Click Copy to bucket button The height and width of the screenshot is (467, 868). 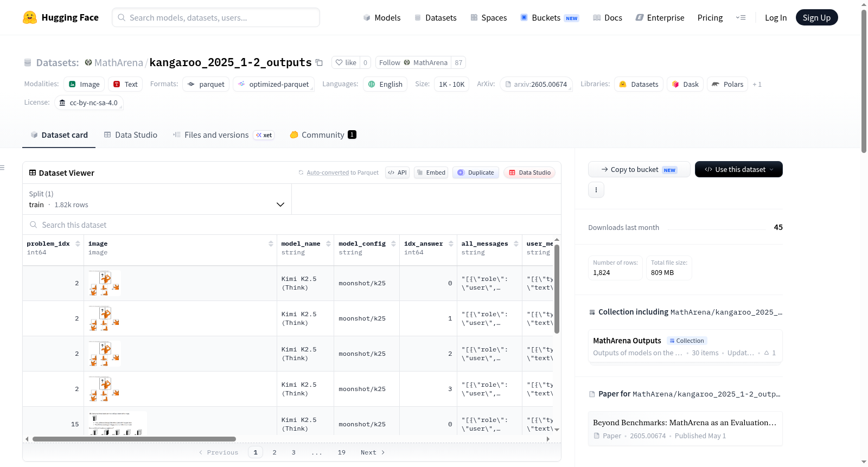(x=639, y=169)
